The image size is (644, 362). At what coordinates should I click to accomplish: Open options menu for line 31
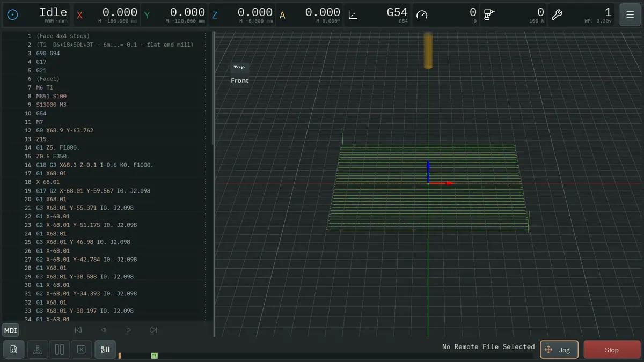coord(206,293)
